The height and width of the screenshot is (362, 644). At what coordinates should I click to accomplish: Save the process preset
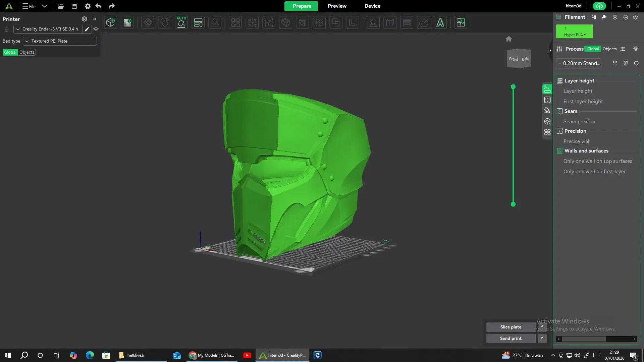(x=615, y=63)
